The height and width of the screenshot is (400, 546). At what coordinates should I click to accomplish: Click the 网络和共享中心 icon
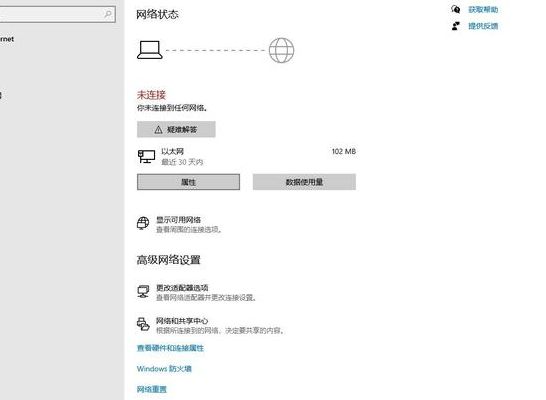pyautogui.click(x=143, y=324)
